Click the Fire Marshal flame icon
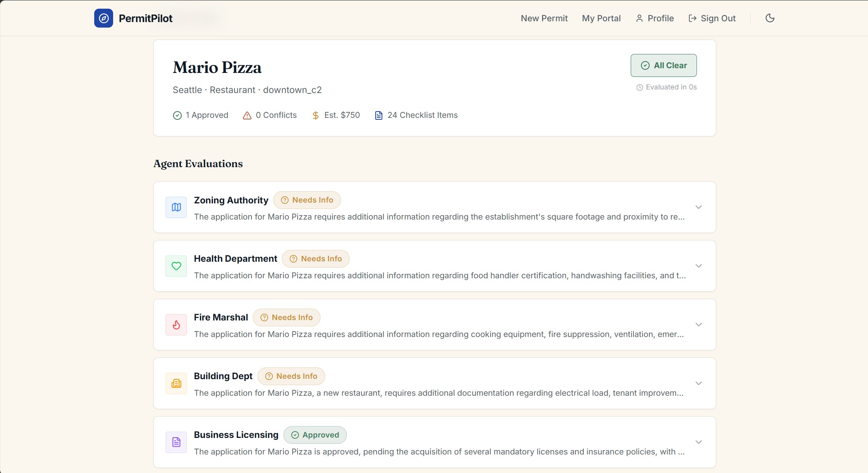The height and width of the screenshot is (473, 868). pos(176,325)
